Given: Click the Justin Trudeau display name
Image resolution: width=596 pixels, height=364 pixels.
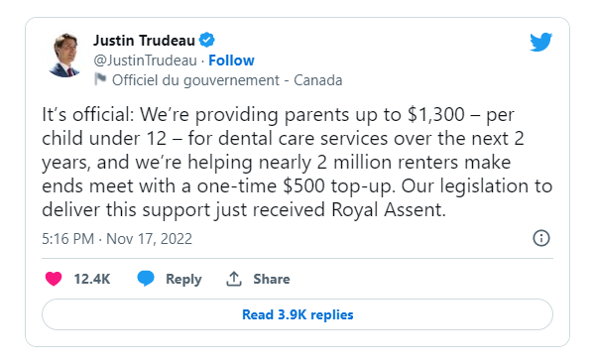Looking at the screenshot, I should click(x=144, y=40).
